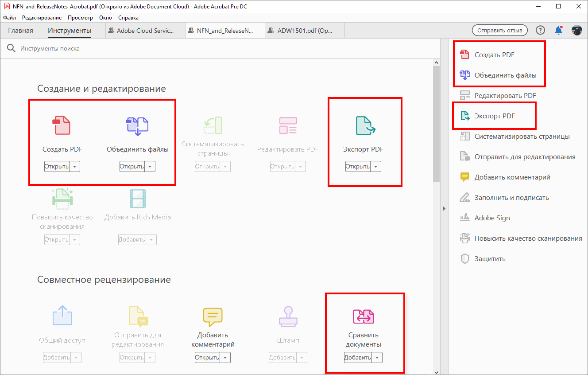The height and width of the screenshot is (375, 588).
Task: Select the Добавить Rich Media film icon
Action: (x=137, y=199)
